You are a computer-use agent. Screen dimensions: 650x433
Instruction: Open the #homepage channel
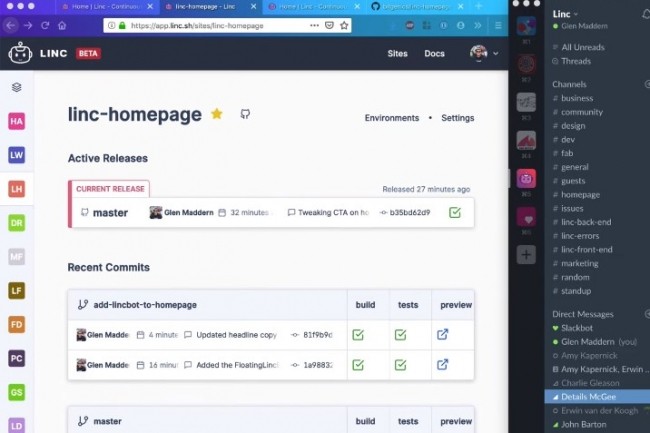click(x=580, y=195)
